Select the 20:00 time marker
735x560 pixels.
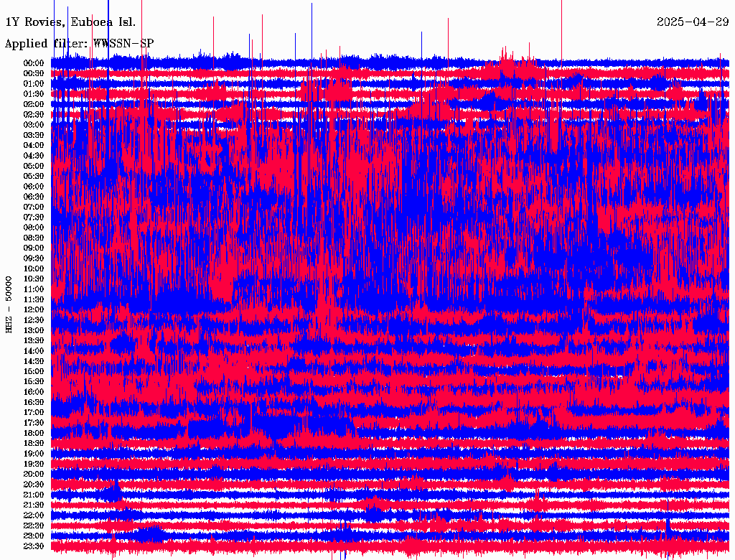coord(34,474)
